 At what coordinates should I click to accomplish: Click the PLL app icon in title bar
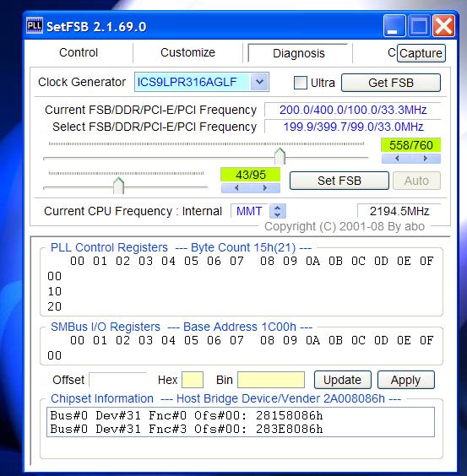[x=35, y=26]
